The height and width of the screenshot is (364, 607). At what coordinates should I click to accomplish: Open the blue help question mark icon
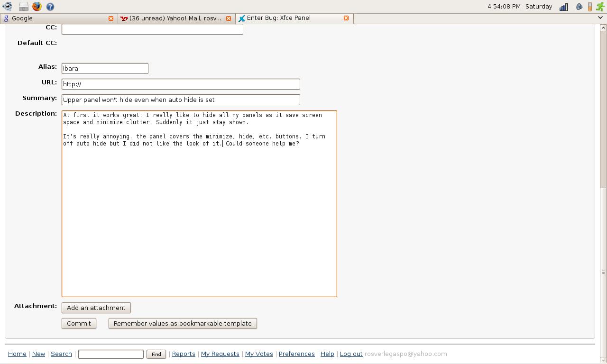50,7
